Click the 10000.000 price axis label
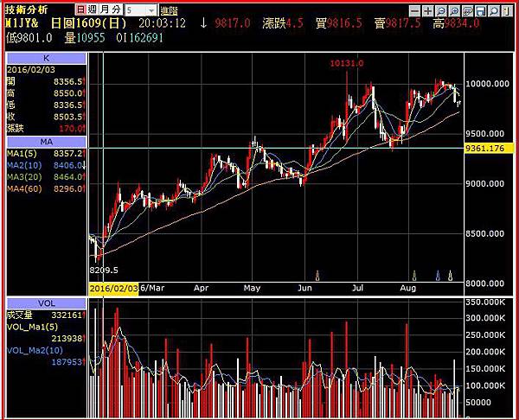Image resolution: width=519 pixels, height=420 pixels. [487, 83]
